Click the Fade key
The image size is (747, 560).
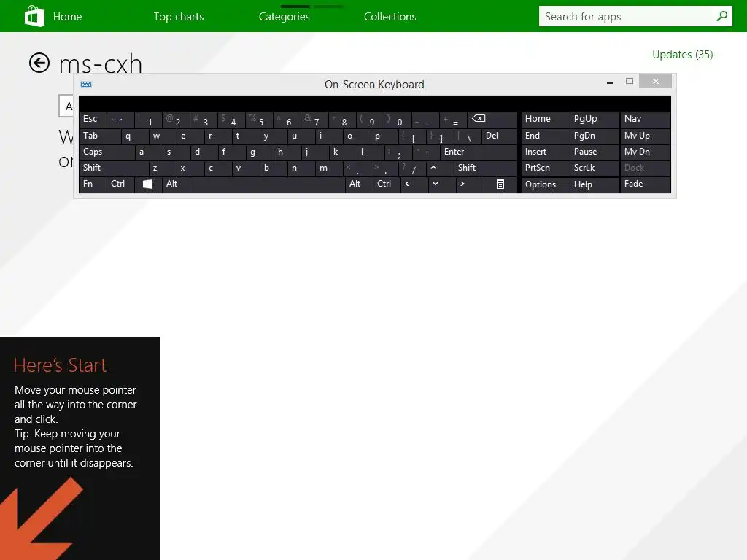coord(645,184)
